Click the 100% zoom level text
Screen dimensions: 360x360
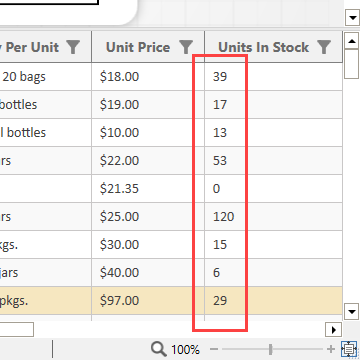185,350
